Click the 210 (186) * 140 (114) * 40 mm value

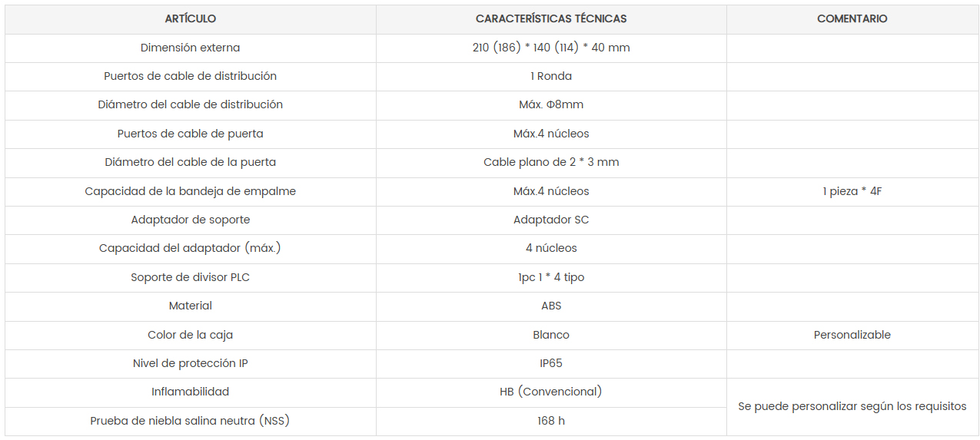[x=551, y=48]
